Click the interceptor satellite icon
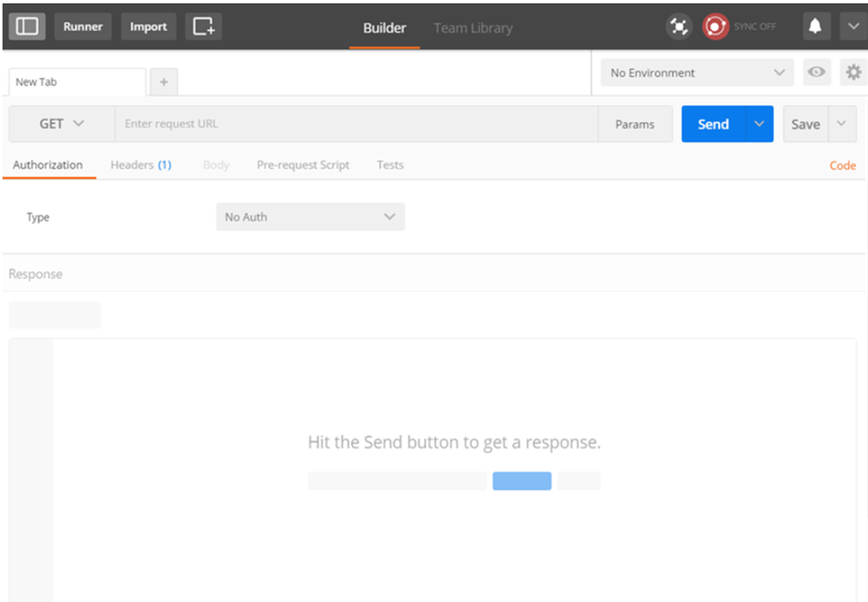The width and height of the screenshot is (868, 602). (x=679, y=26)
